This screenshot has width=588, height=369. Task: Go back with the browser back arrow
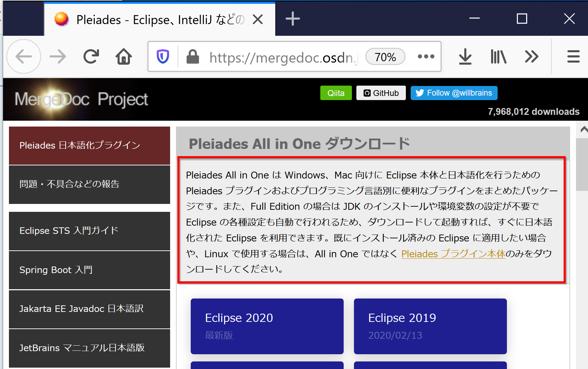pos(24,56)
